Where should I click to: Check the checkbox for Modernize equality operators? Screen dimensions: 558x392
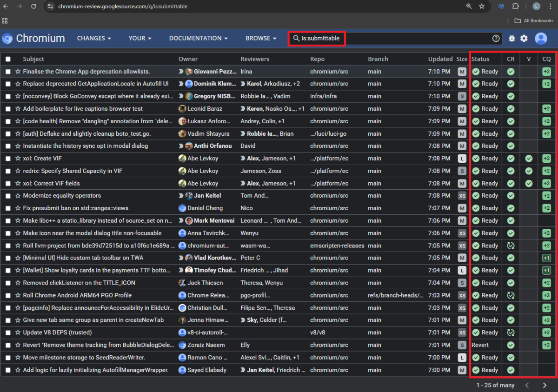coord(8,195)
